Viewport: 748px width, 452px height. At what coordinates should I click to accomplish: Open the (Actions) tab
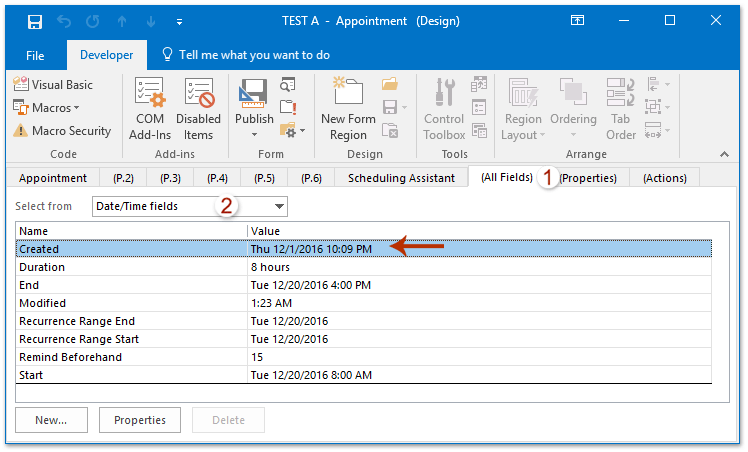(x=665, y=178)
